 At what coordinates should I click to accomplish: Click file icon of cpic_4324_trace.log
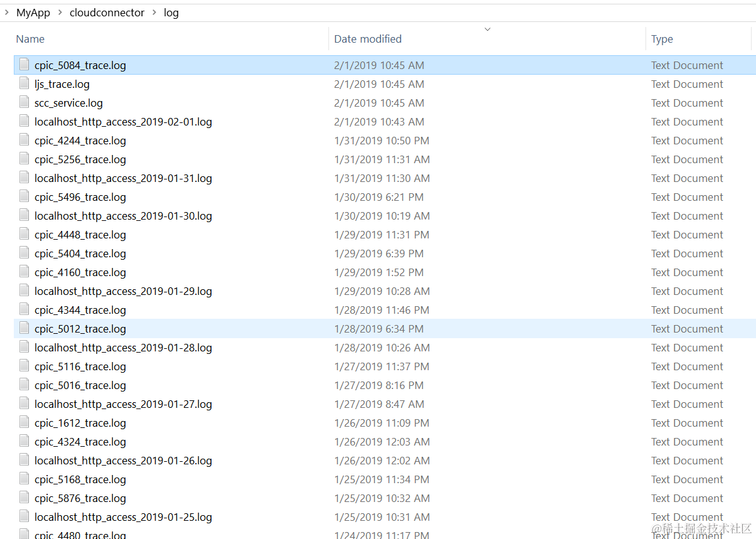24,441
